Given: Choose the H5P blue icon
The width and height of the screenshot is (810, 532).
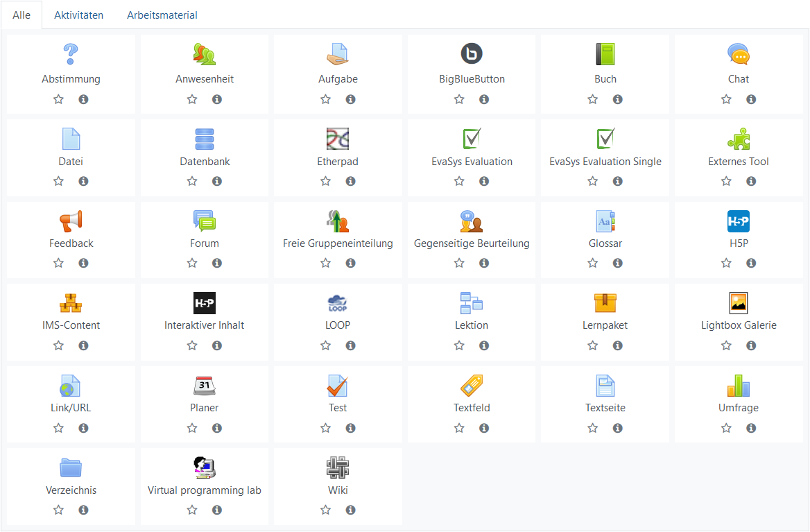Looking at the screenshot, I should 738,221.
